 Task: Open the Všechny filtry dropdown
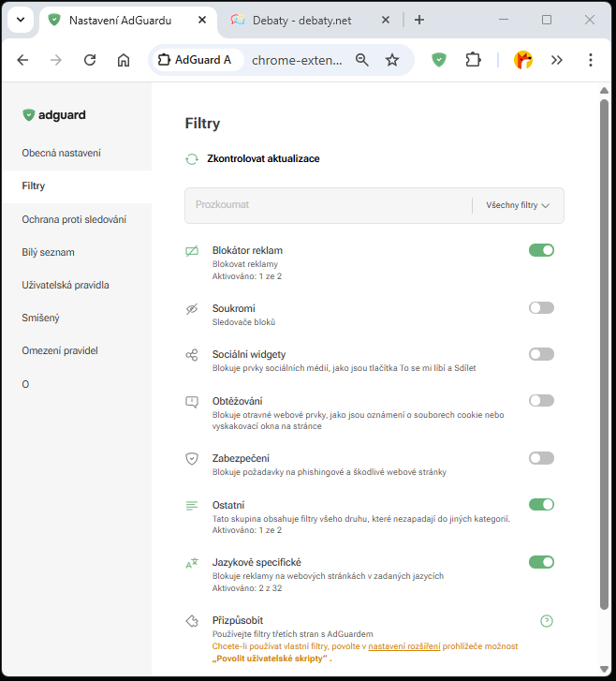pyautogui.click(x=517, y=205)
